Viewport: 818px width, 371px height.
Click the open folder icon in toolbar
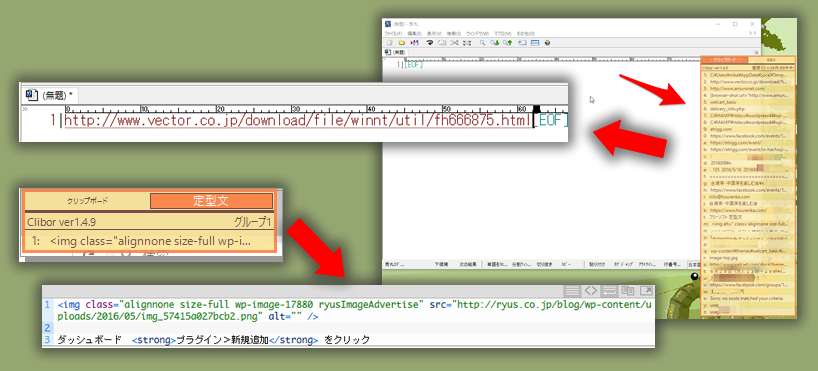point(402,43)
